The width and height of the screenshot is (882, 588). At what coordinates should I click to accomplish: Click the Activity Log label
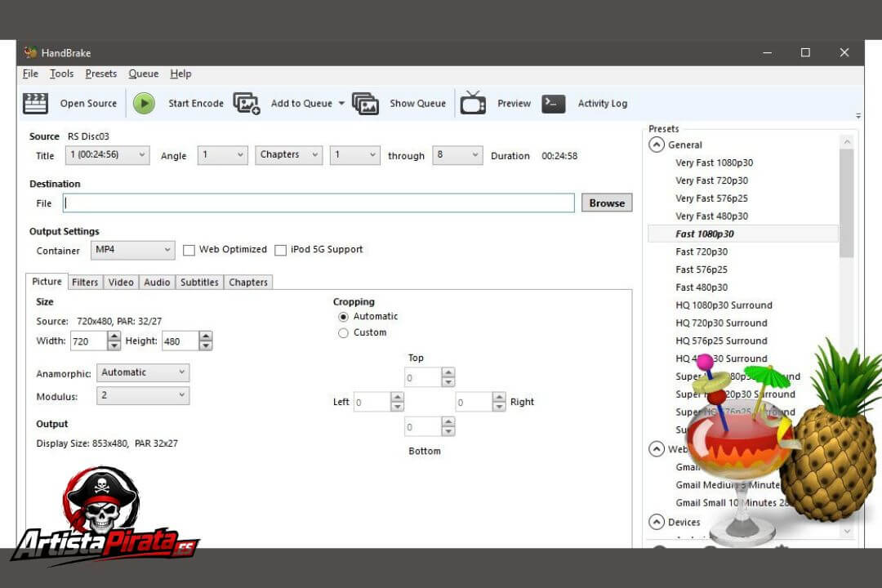pos(603,104)
